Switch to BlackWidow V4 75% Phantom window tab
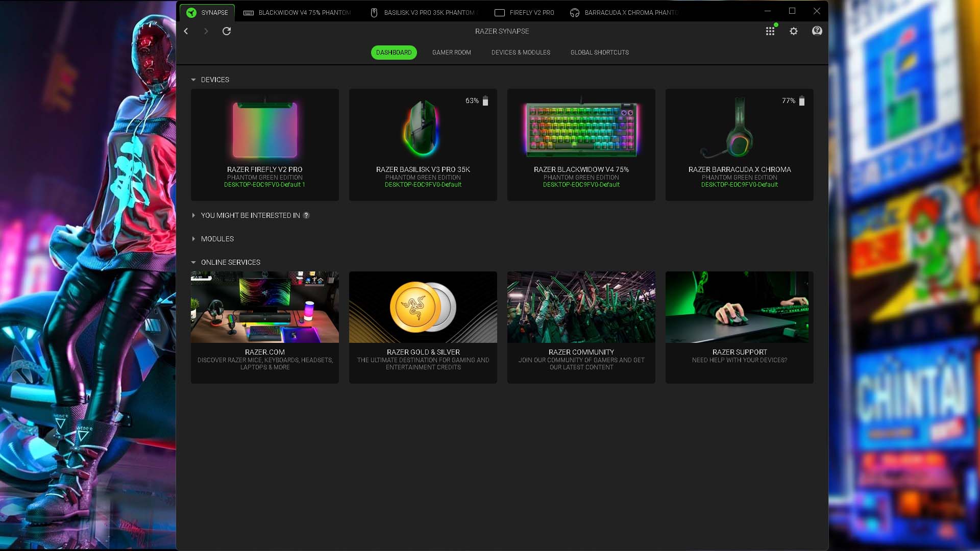 [298, 13]
